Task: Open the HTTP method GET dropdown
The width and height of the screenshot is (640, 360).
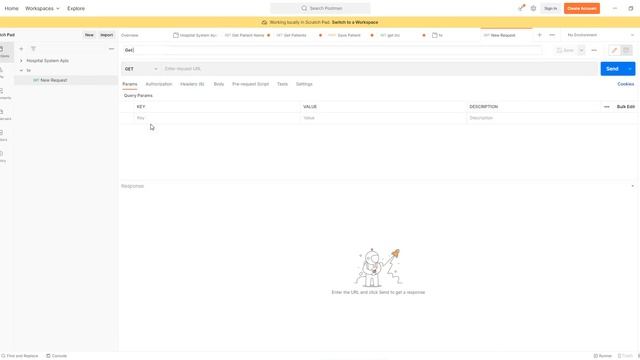Action: [141, 69]
